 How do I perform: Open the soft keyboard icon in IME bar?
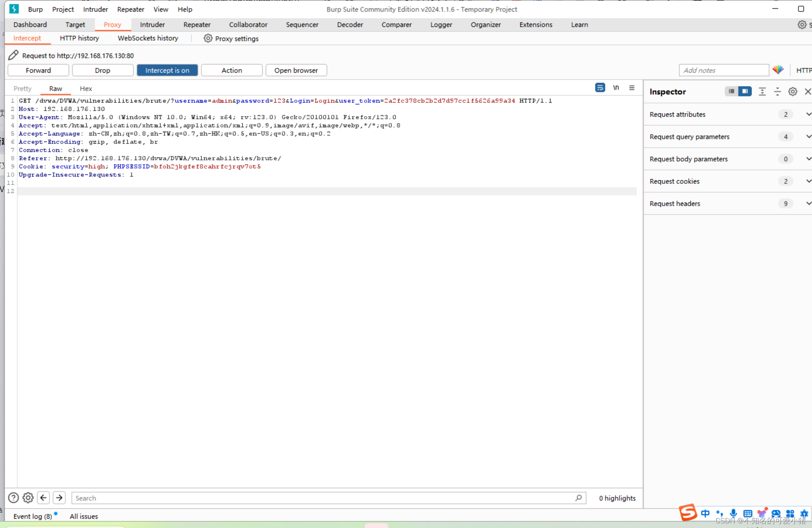[747, 513]
